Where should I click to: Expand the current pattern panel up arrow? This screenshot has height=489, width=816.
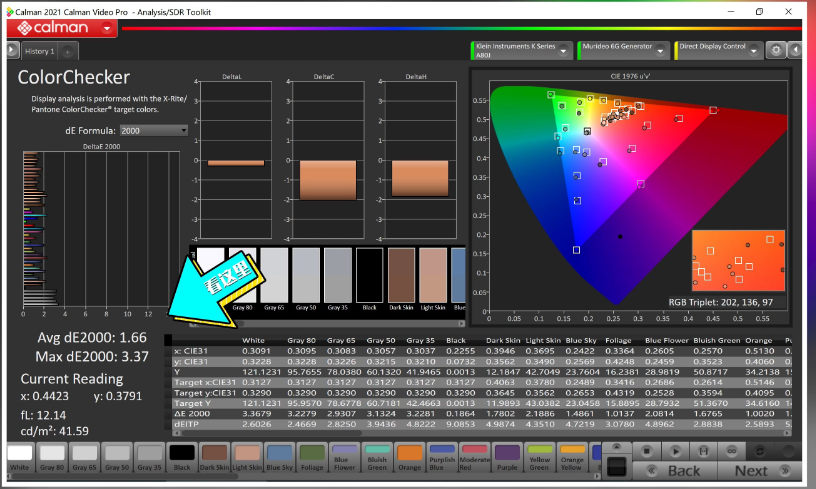pyautogui.click(x=619, y=446)
